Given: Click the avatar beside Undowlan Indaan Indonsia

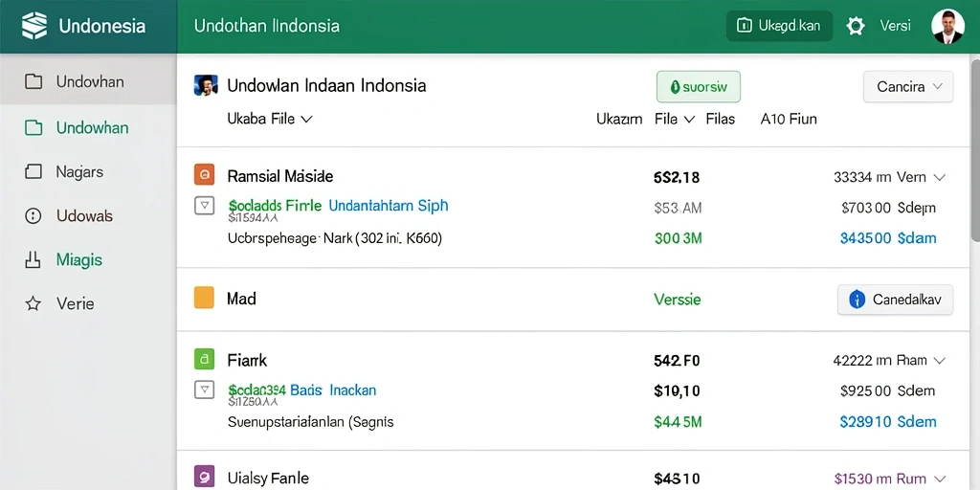Looking at the screenshot, I should pyautogui.click(x=206, y=85).
